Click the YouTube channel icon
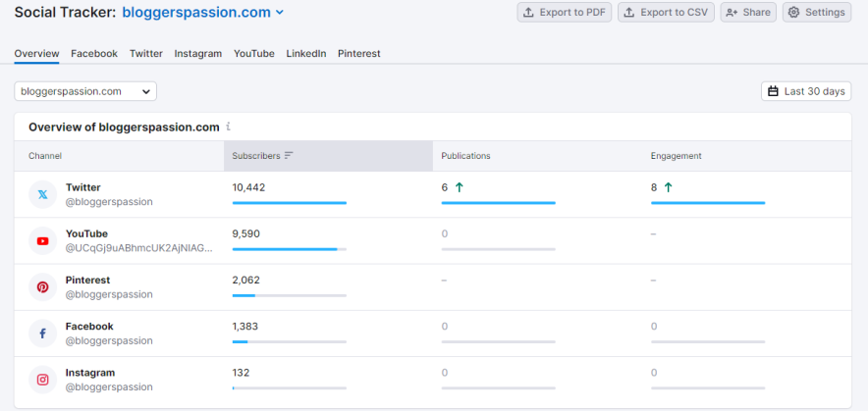Screen dimensions: 868x411 42,241
